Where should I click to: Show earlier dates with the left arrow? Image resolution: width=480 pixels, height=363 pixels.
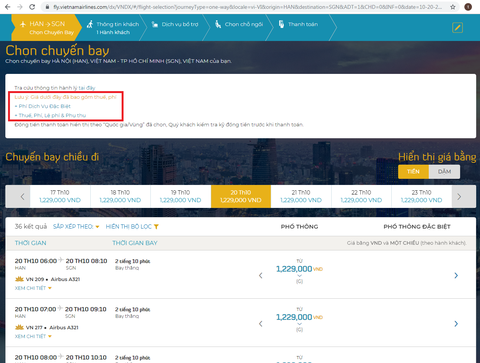tap(18, 197)
